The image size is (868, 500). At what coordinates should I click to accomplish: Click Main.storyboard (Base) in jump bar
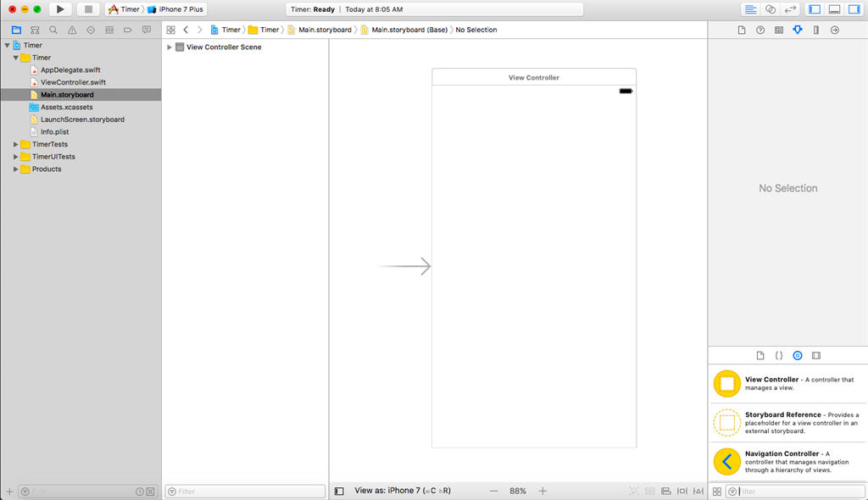404,30
